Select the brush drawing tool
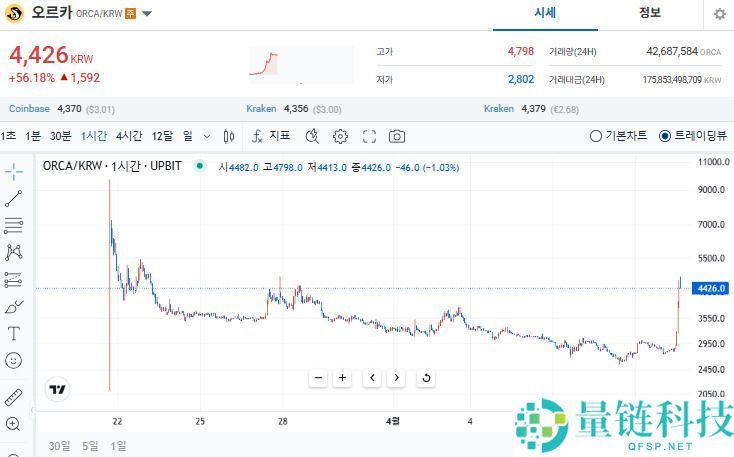 tap(14, 307)
